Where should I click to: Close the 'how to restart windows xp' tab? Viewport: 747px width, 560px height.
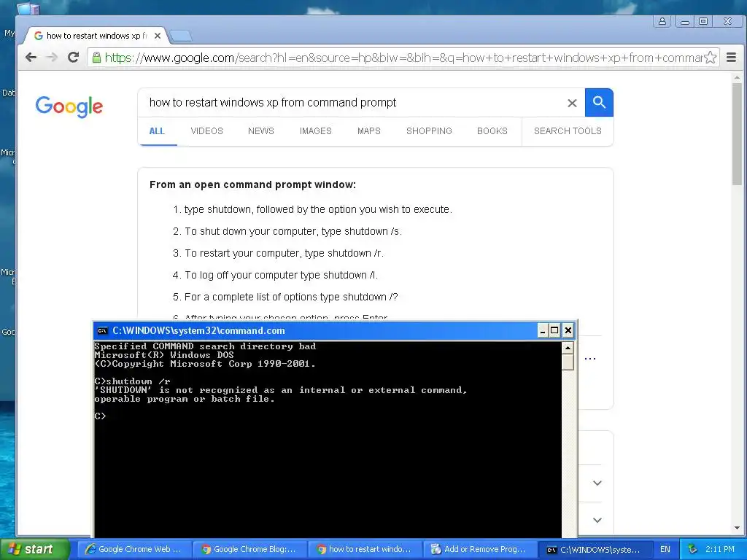pos(158,36)
